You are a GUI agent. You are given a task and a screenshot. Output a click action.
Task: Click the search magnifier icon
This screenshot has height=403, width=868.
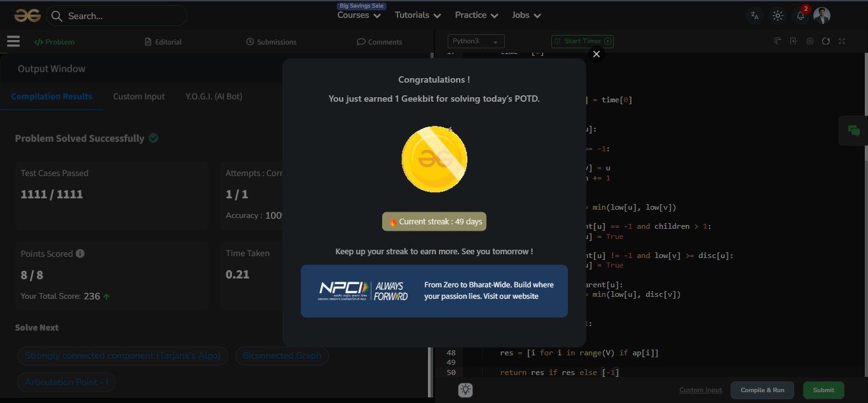56,16
